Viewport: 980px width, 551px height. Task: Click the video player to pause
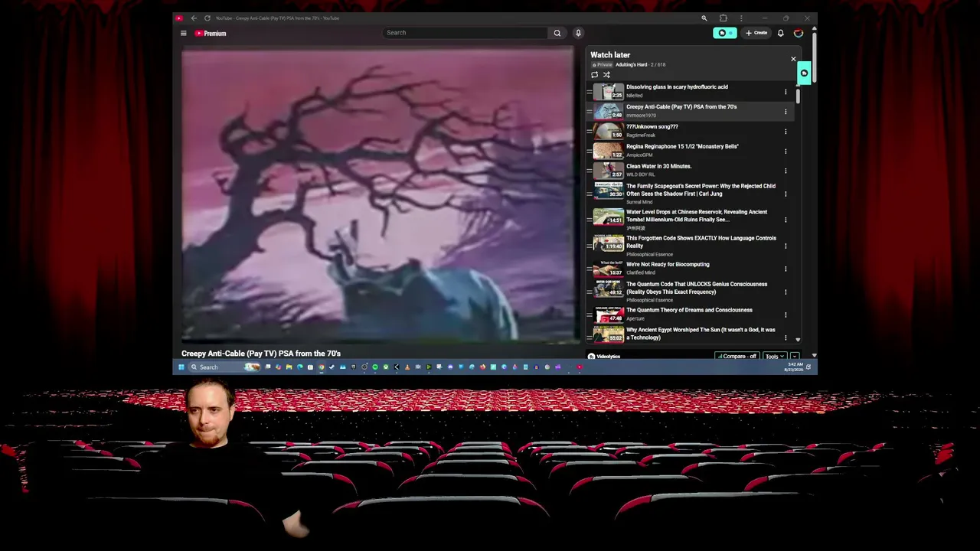point(377,194)
